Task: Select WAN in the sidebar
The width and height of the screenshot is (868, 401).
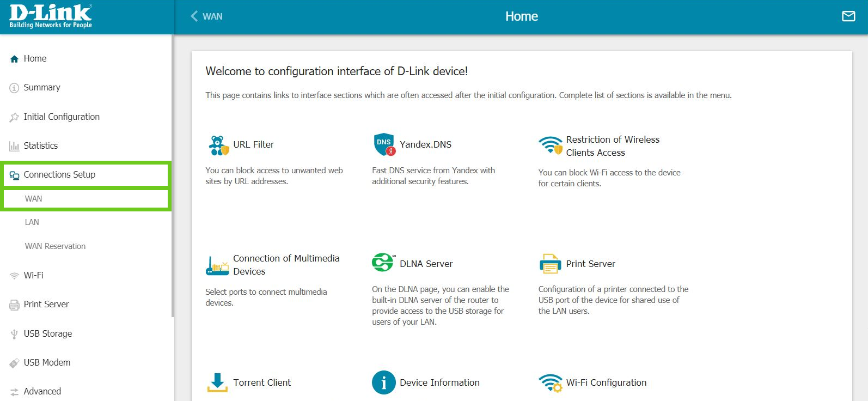Action: (34, 199)
